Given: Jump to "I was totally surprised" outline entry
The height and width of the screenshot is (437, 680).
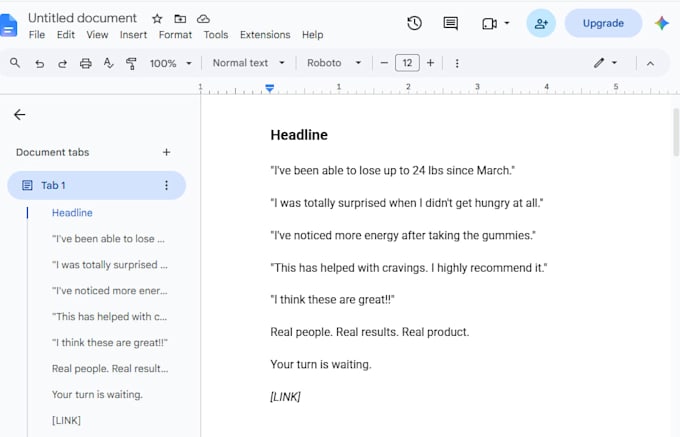Looking at the screenshot, I should tap(109, 265).
